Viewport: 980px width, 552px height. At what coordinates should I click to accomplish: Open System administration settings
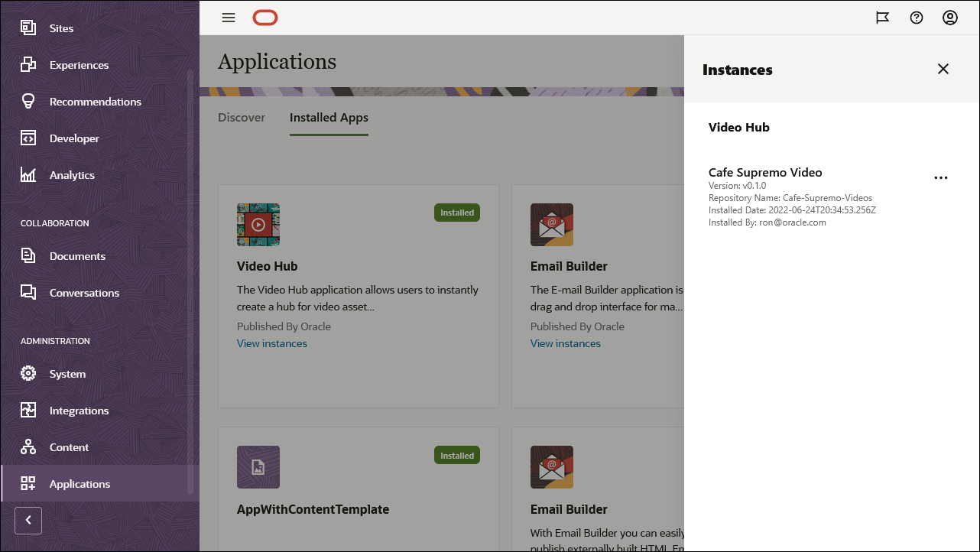pyautogui.click(x=67, y=373)
